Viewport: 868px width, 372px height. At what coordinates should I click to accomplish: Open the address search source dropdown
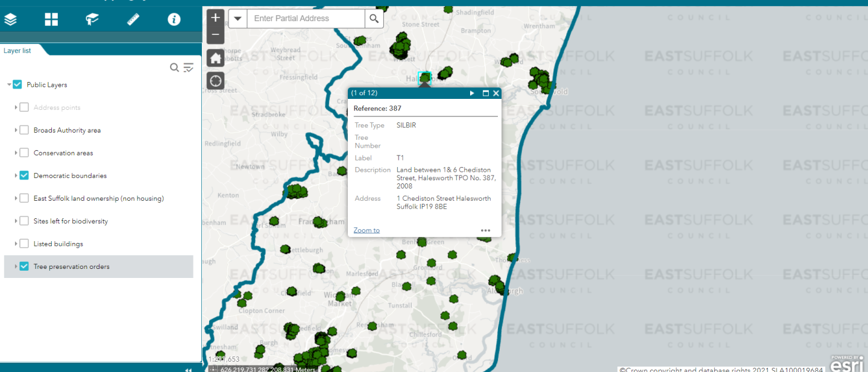[x=237, y=18]
